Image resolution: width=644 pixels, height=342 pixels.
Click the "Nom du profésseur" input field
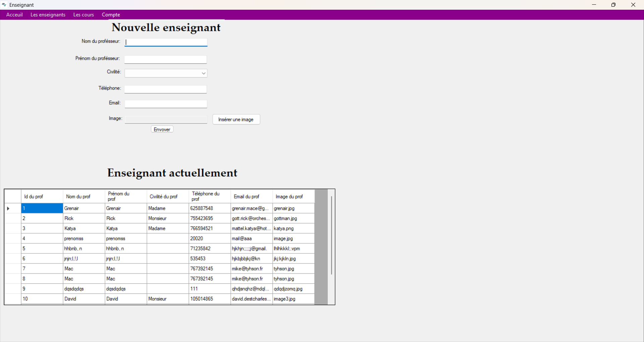pyautogui.click(x=166, y=42)
